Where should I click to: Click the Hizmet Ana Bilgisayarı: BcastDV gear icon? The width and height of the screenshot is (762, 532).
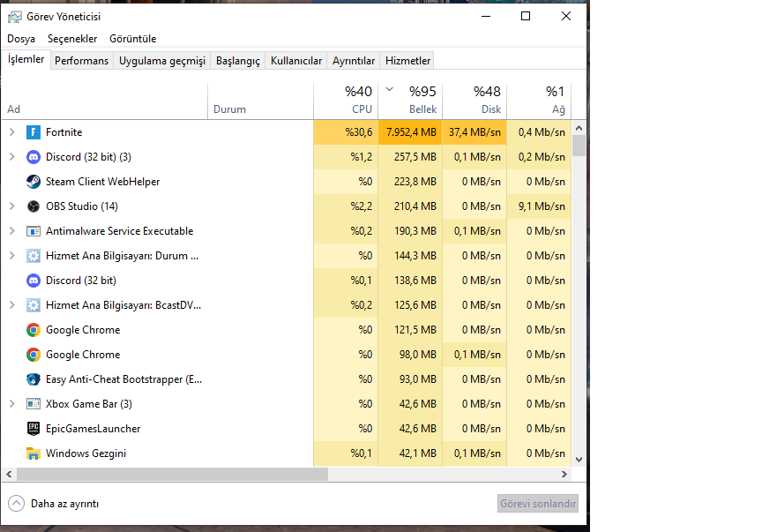pyautogui.click(x=33, y=305)
